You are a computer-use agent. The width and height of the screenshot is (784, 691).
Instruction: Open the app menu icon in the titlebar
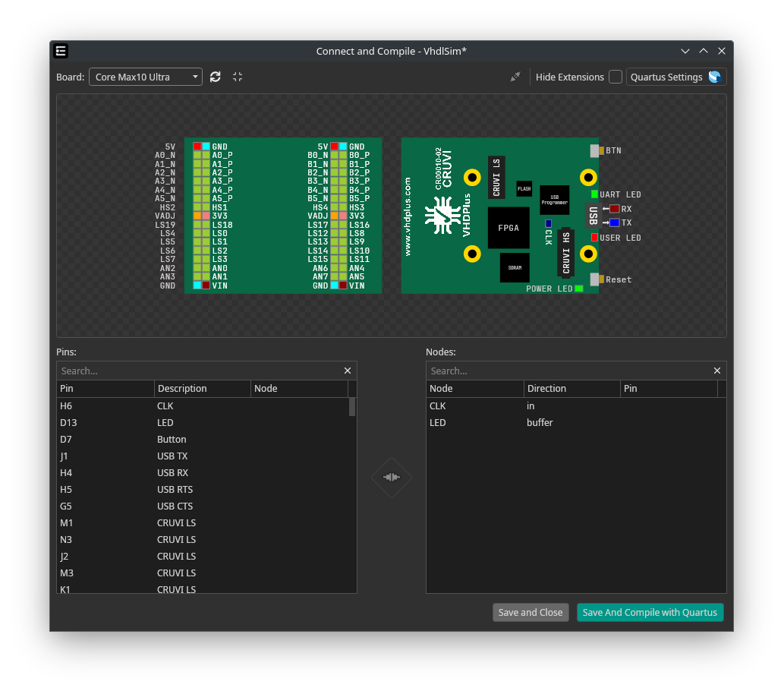[61, 51]
